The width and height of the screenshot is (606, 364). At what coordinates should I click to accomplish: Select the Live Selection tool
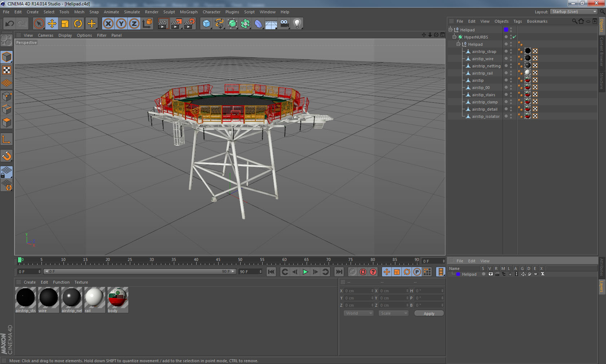[39, 24]
